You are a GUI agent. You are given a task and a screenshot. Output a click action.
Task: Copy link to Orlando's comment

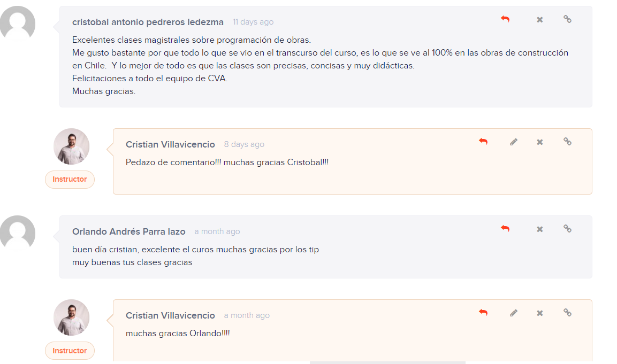coord(567,228)
